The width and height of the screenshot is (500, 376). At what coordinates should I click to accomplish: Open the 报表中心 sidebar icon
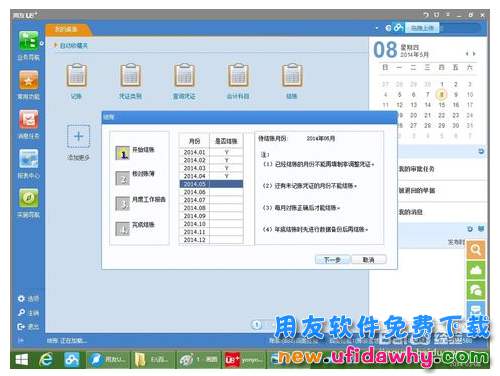(28, 159)
